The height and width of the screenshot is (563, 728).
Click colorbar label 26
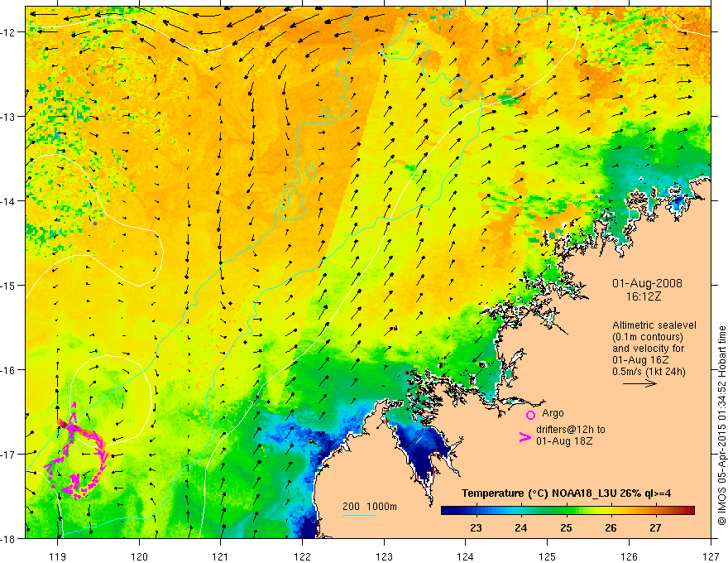(611, 527)
